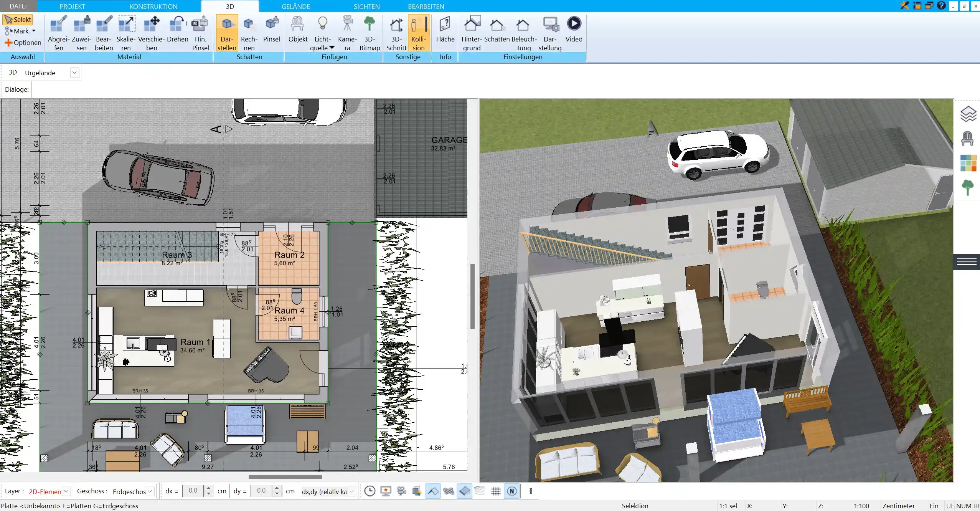Start Video playback tool
The height and width of the screenshot is (511, 980).
574,29
